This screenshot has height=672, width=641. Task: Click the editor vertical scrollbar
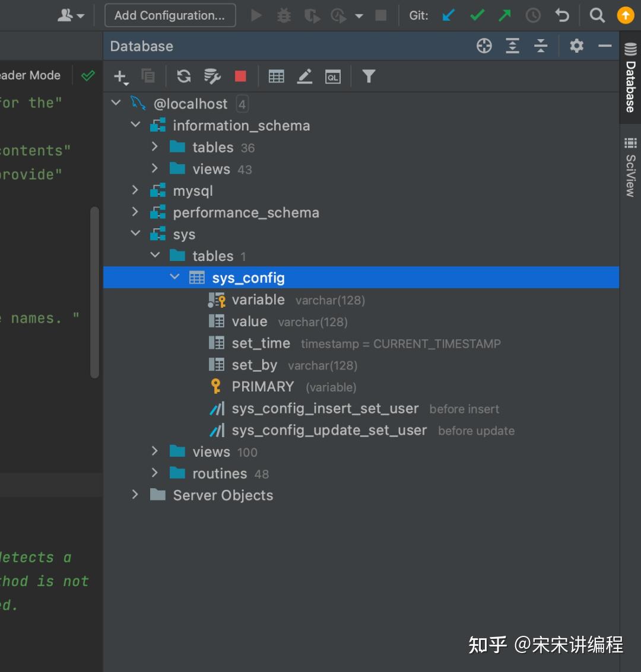[94, 292]
